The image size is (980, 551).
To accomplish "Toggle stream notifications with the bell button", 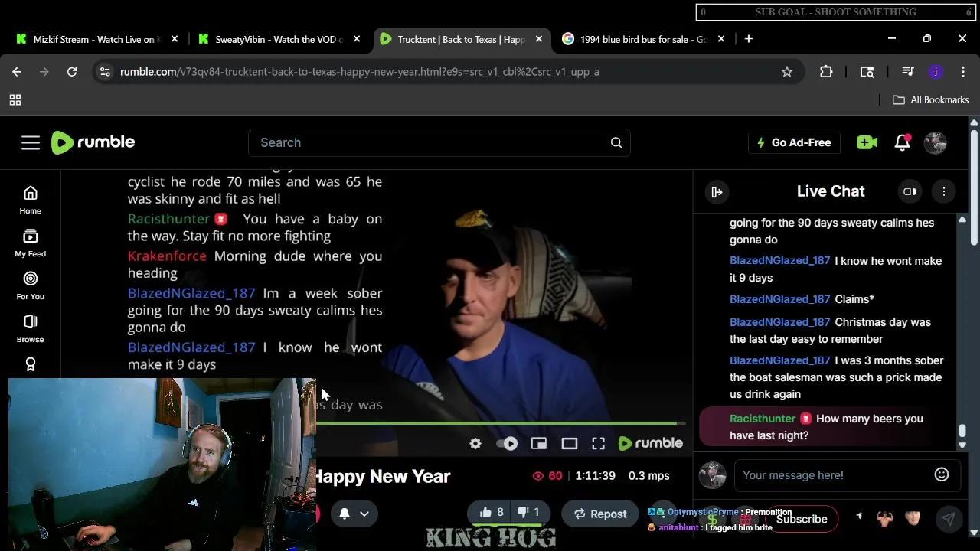I will (345, 514).
